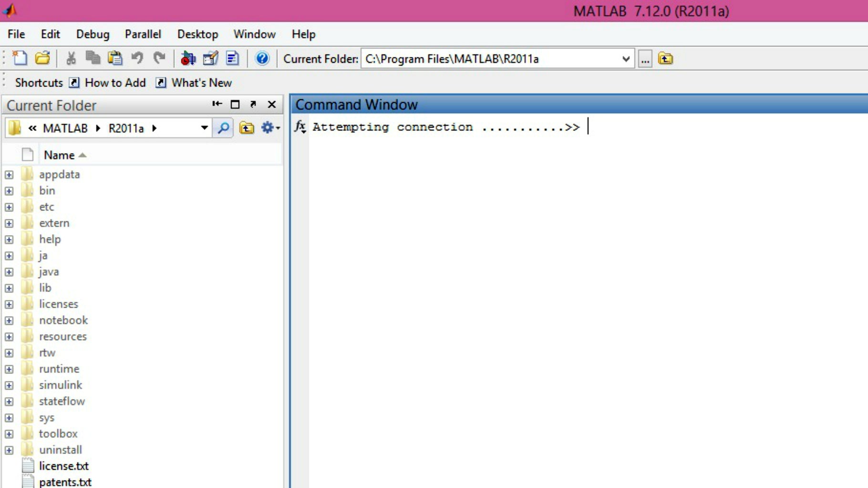
Task: Expand the toolbox folder
Action: (x=9, y=433)
